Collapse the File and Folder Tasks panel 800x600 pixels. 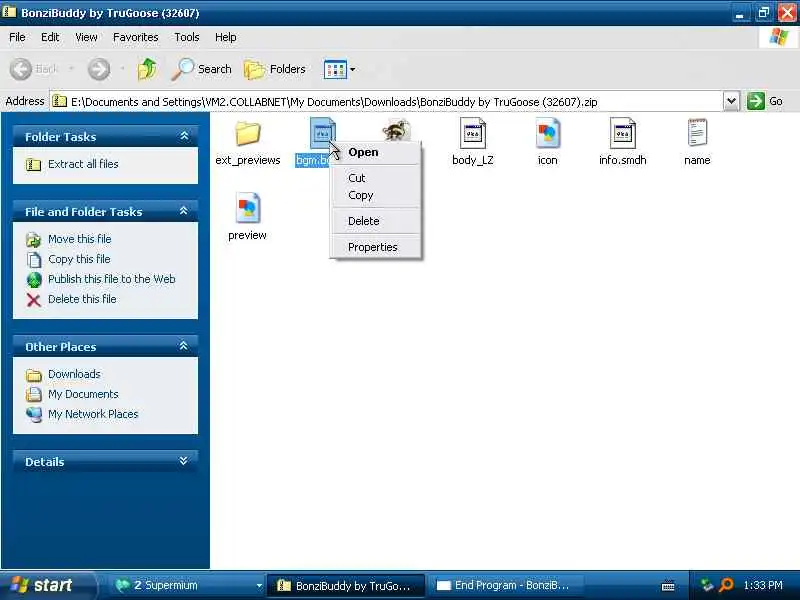(x=184, y=211)
